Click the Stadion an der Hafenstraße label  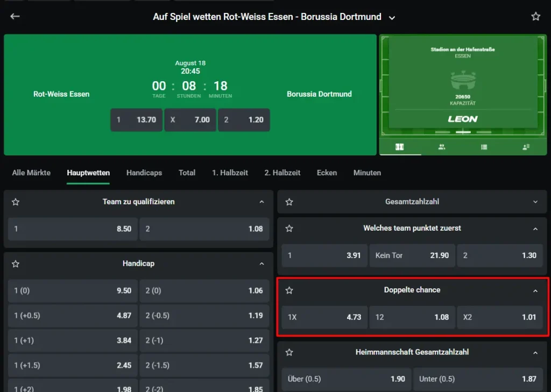pyautogui.click(x=462, y=49)
